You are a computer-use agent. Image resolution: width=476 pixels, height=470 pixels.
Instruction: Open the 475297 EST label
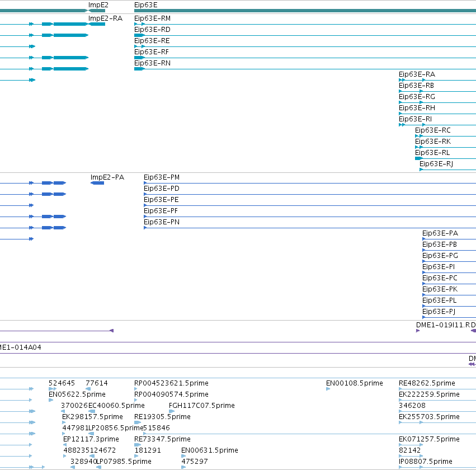point(195,462)
